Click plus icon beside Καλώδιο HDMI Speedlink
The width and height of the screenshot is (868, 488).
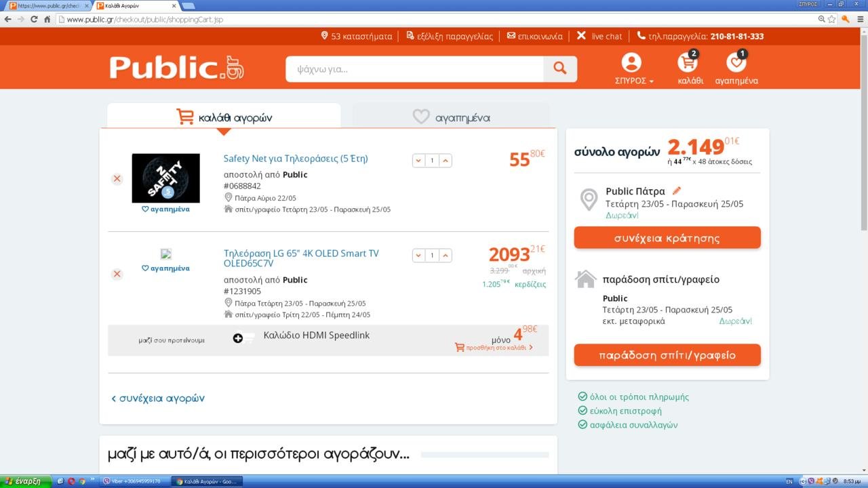tap(238, 338)
